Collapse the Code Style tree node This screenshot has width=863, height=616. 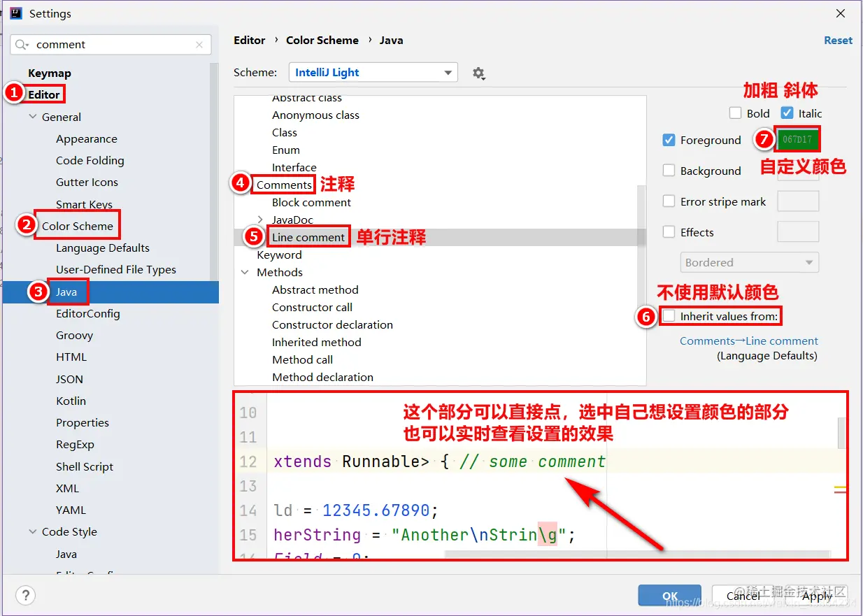(33, 531)
